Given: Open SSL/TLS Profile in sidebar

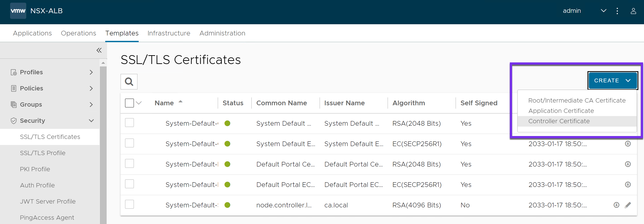Looking at the screenshot, I should [x=42, y=153].
